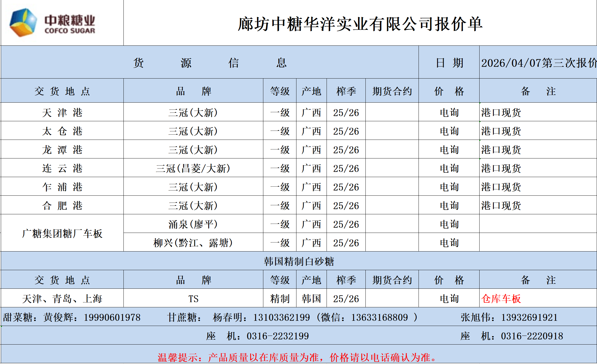Select the landline number 0316-2232199

pos(278,336)
